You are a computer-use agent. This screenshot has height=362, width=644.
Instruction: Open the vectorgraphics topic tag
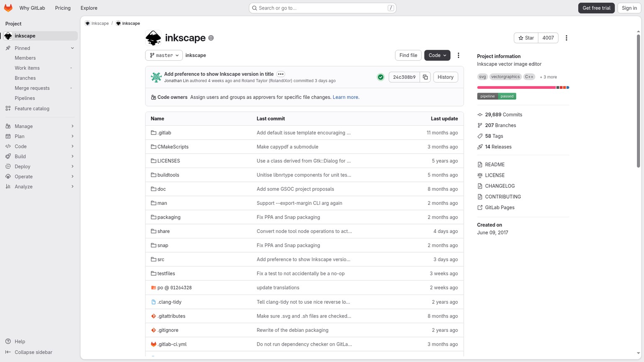pos(505,77)
